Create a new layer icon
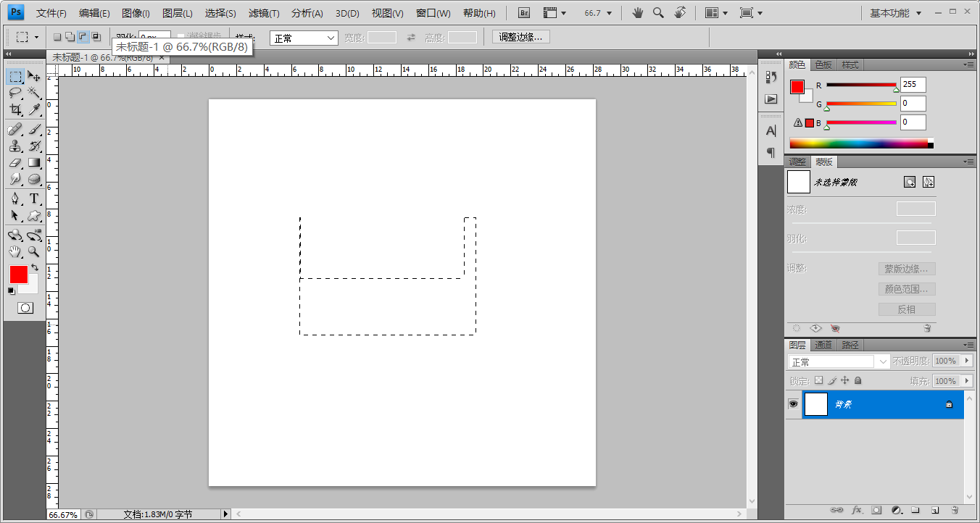This screenshot has width=980, height=523. tap(935, 510)
